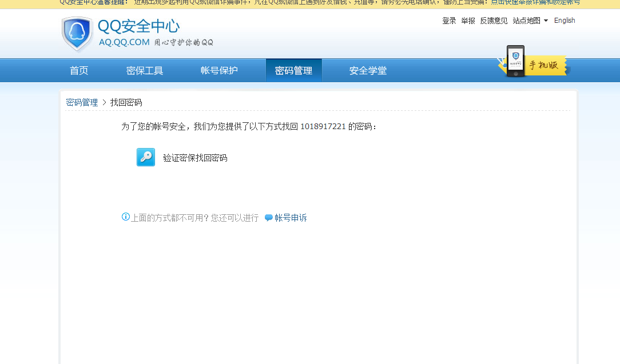620x364 pixels.
Task: Click the AQ.QQ.COM site address text
Action: pos(124,42)
